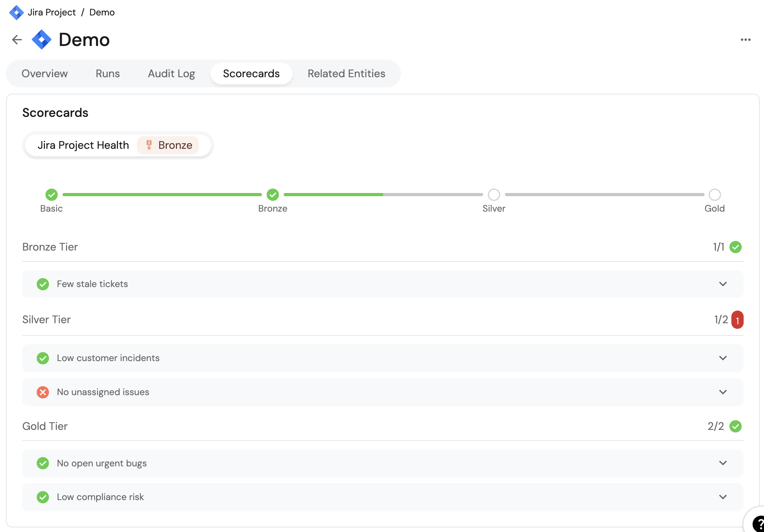
Task: Expand the Low customer incidents rule
Action: tap(723, 358)
